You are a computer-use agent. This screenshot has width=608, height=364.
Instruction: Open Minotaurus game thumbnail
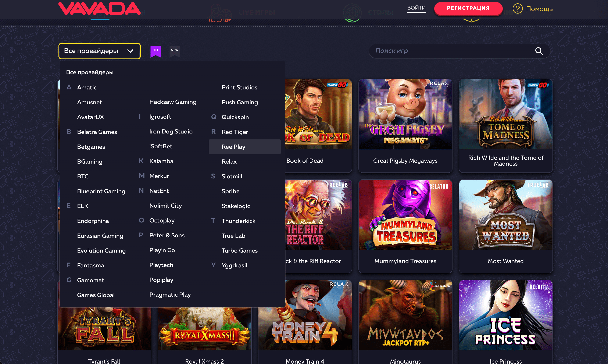405,315
